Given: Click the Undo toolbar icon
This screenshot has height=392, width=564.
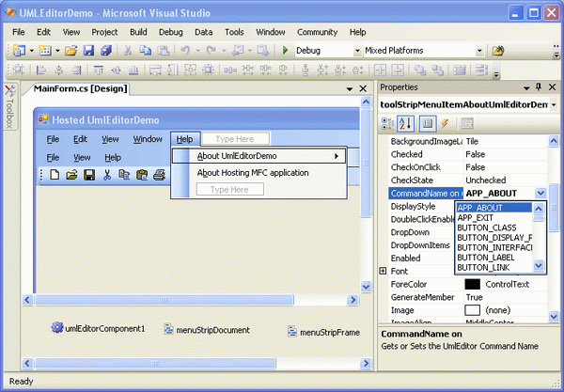Looking at the screenshot, I should point(185,51).
